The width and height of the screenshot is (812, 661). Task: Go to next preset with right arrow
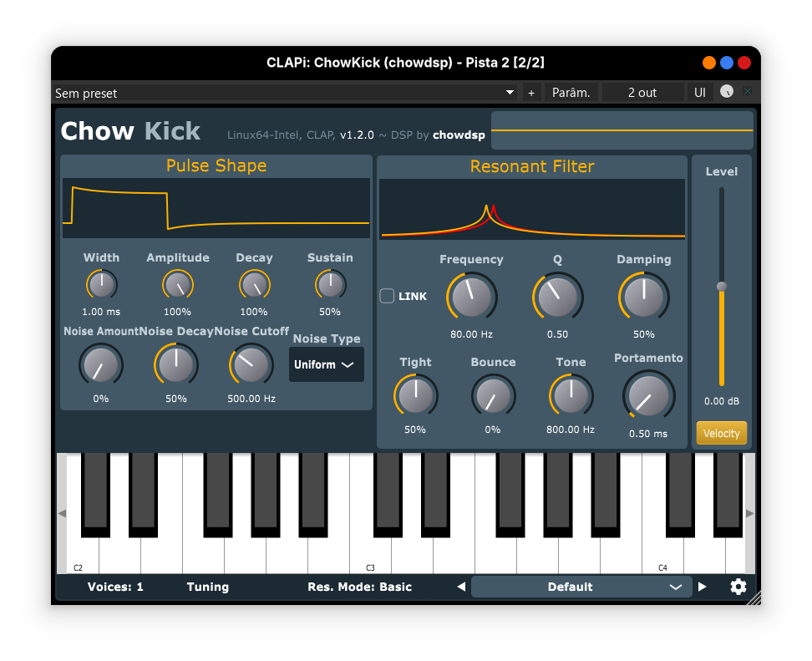click(702, 587)
